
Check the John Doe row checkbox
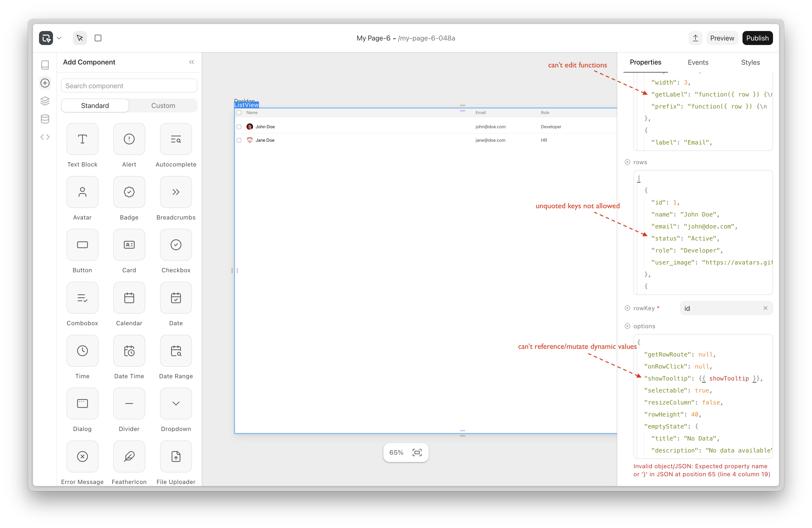pos(239,127)
